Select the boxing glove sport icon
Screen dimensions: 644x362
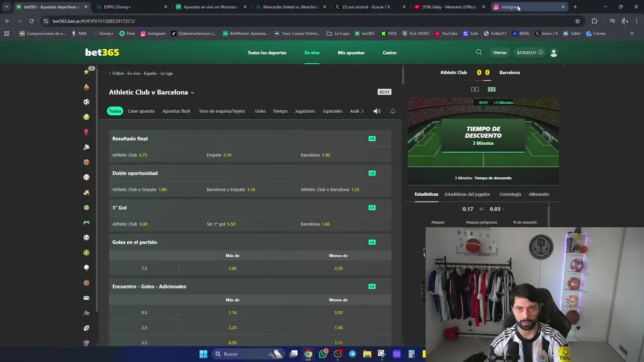[87, 132]
